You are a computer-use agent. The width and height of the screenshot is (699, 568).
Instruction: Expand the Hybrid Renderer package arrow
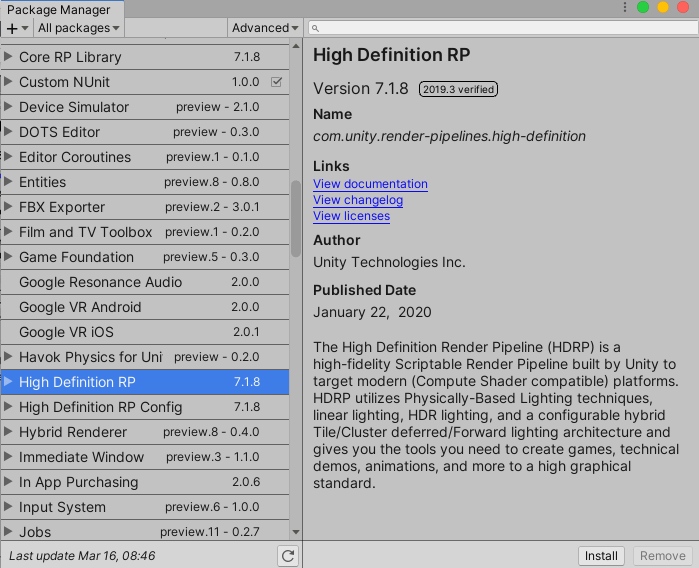pyautogui.click(x=9, y=432)
